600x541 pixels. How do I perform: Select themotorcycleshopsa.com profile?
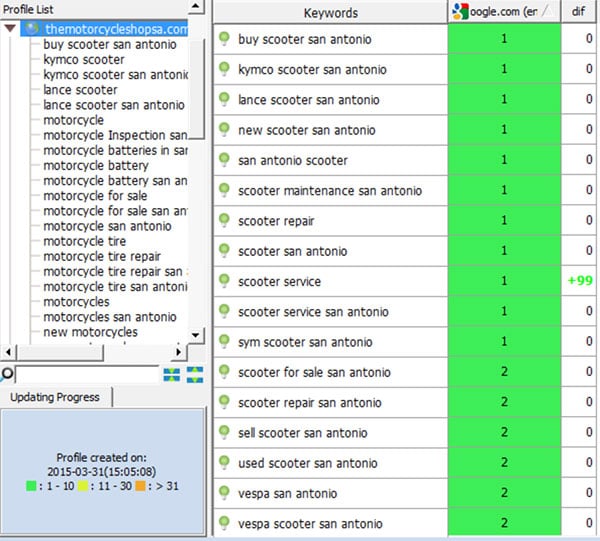coord(116,29)
